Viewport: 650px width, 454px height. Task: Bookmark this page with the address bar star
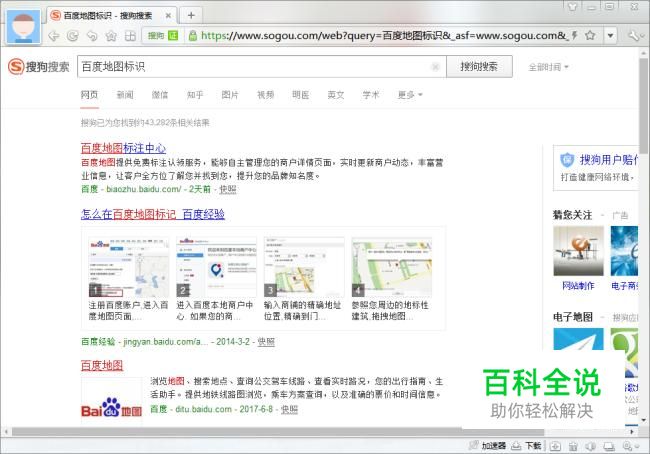click(x=590, y=36)
